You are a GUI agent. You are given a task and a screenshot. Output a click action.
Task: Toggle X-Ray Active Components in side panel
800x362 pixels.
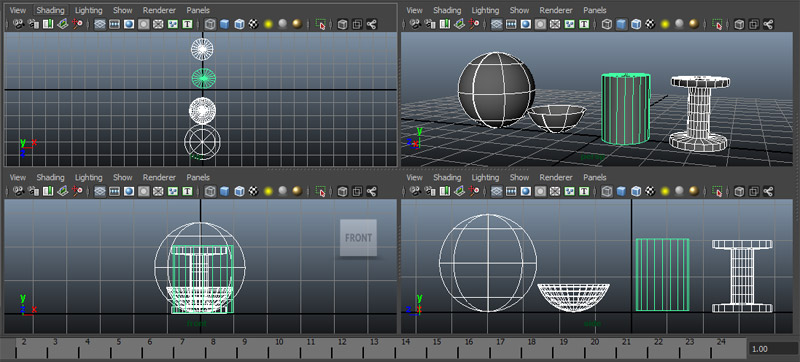pos(754,191)
